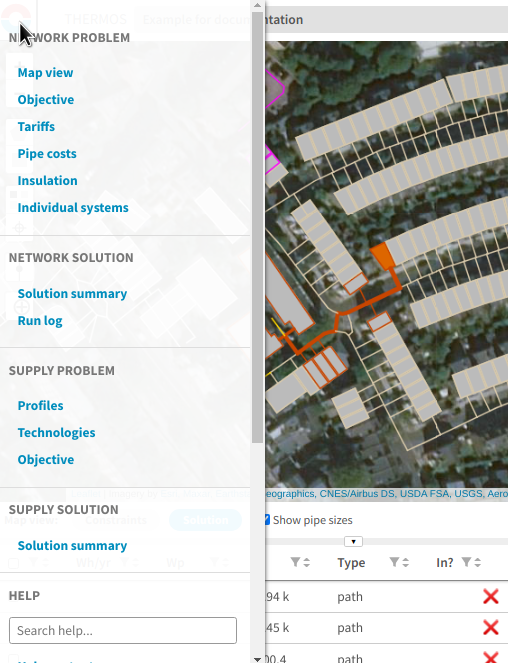
Task: Open the Run log link
Action: 40,321
